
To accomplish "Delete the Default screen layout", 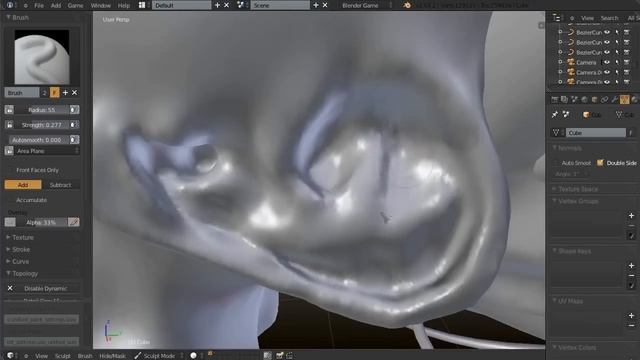I will [227, 5].
